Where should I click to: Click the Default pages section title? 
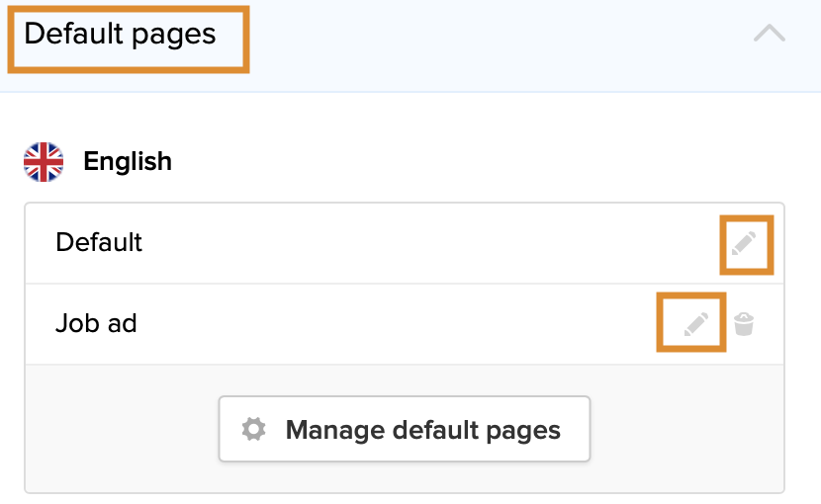click(120, 34)
